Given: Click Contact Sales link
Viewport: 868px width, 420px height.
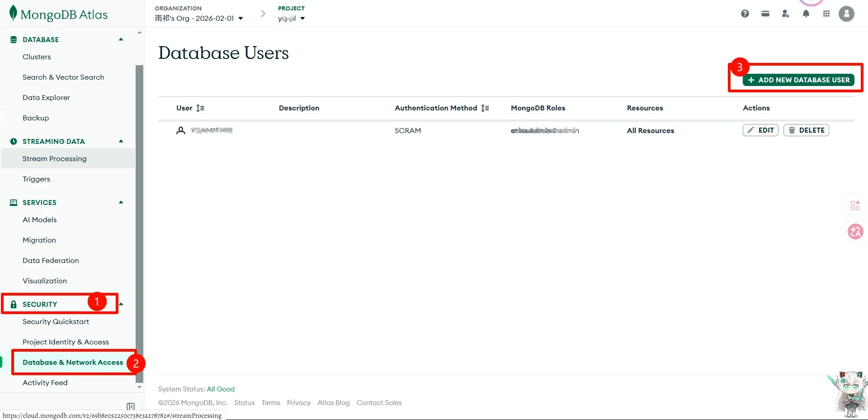Looking at the screenshot, I should (x=379, y=403).
